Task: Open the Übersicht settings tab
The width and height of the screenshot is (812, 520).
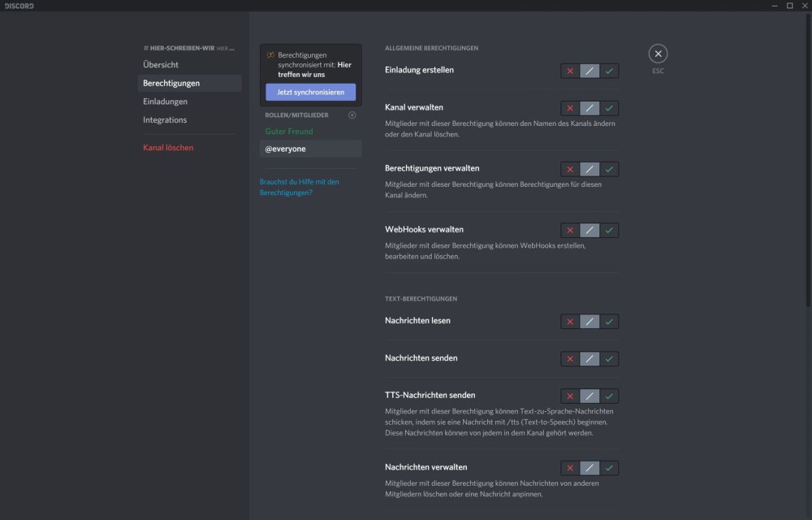Action: [161, 65]
